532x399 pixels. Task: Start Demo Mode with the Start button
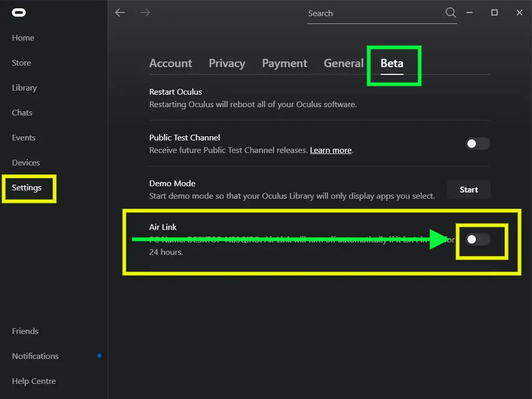click(469, 190)
